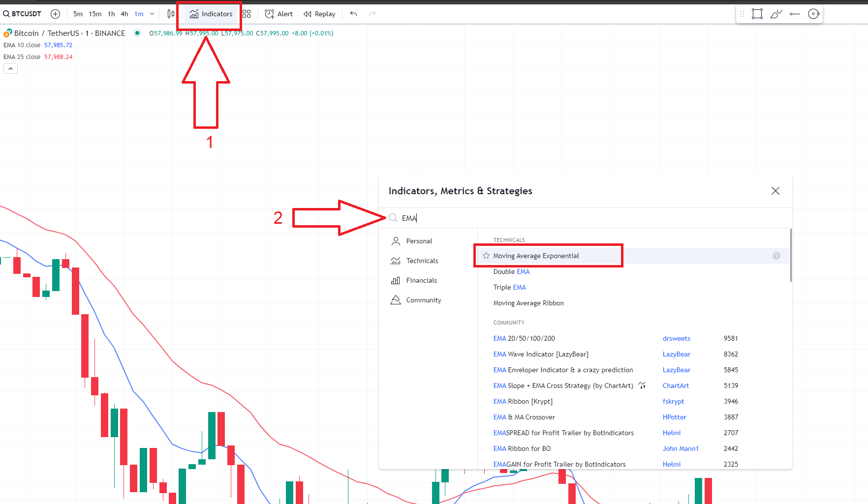The height and width of the screenshot is (504, 868).
Task: Add EMA Ribbon [Krypt] script
Action: [523, 401]
